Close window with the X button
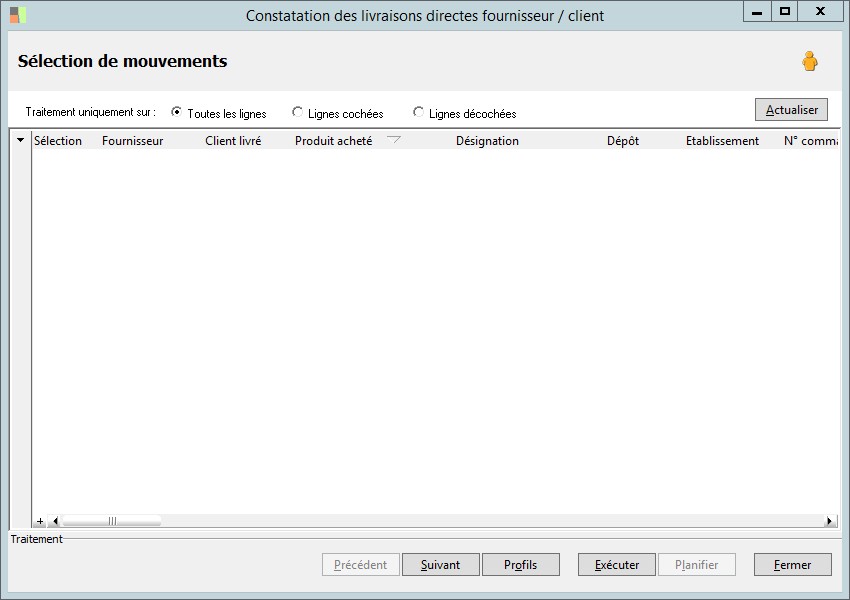This screenshot has height=600, width=850. tap(821, 11)
